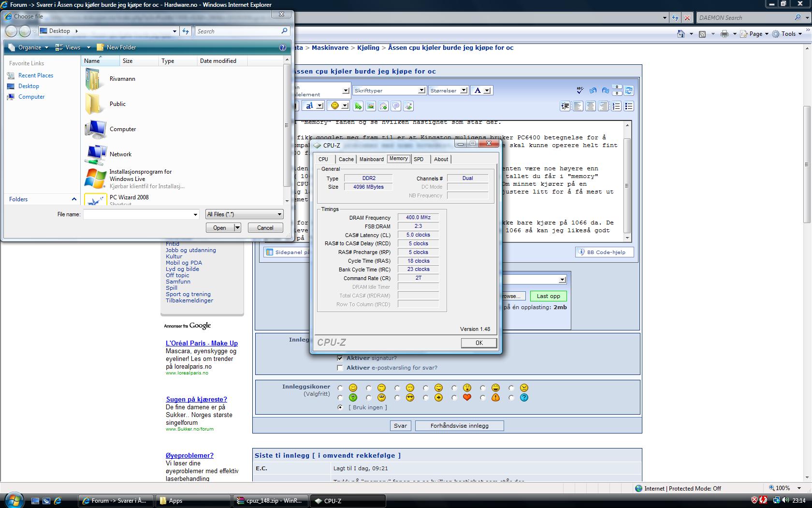
Task: Align text left in editor
Action: 578,106
